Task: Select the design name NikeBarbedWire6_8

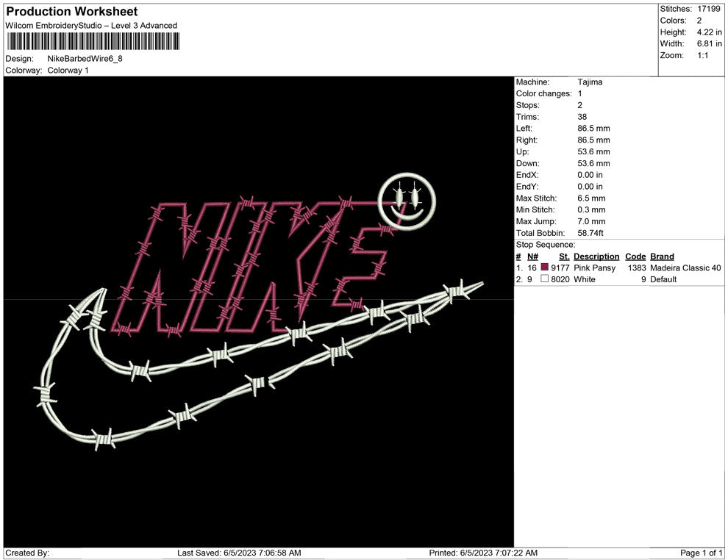Action: (x=85, y=59)
